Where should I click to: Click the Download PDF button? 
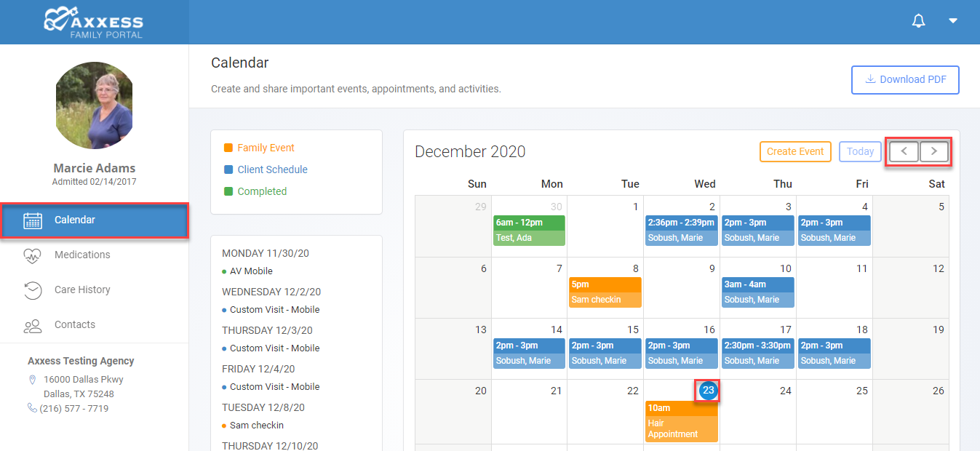pyautogui.click(x=905, y=80)
